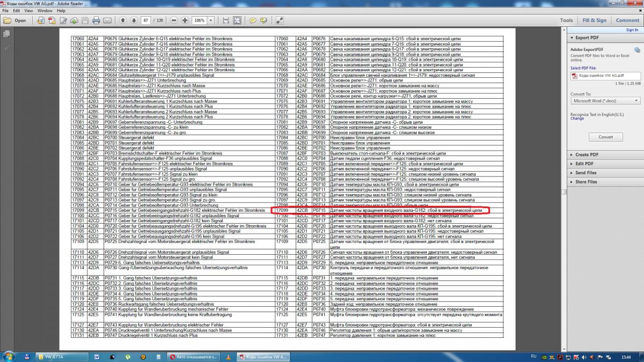The width and height of the screenshot is (644, 362).
Task: Click the RU language indicator in tray
Action: 533,356
